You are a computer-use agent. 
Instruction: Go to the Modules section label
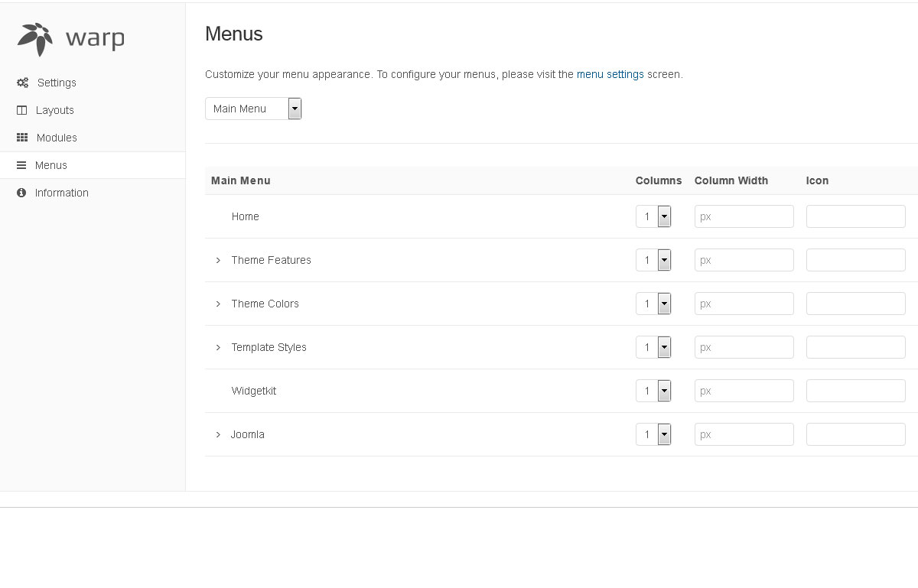pos(57,138)
